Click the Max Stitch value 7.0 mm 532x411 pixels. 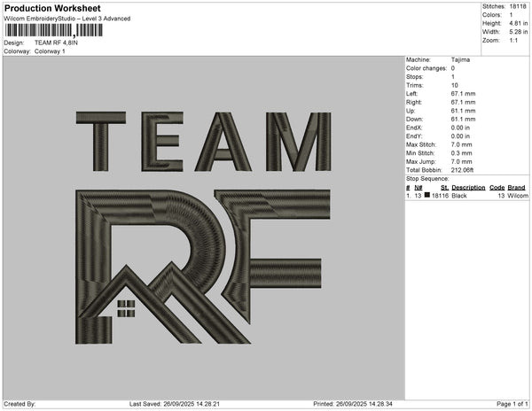461,144
